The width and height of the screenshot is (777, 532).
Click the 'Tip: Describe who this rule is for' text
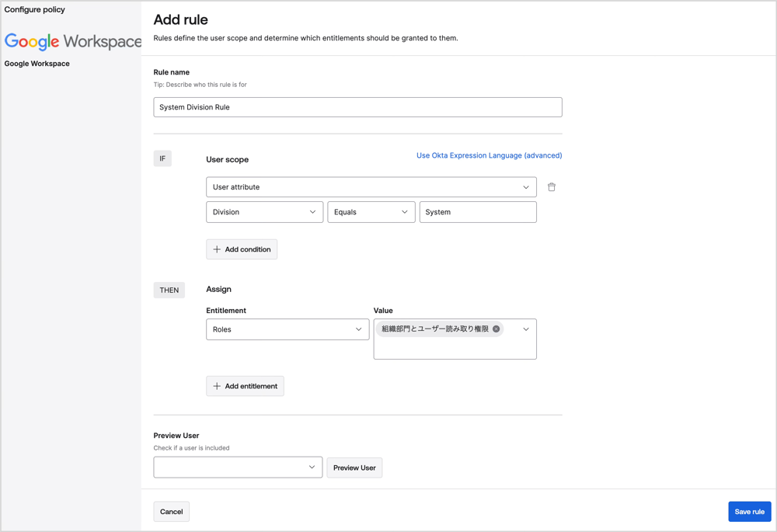[200, 85]
